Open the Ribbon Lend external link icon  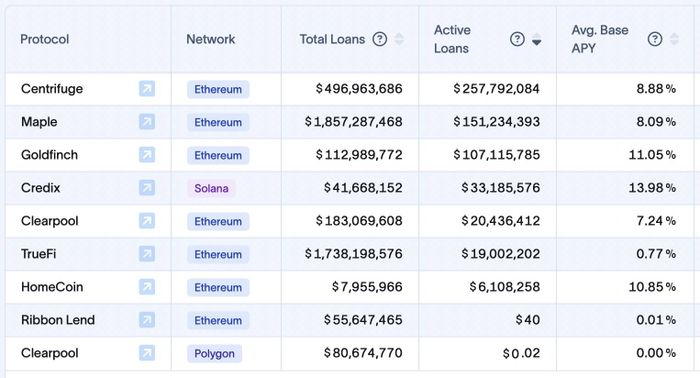147,320
